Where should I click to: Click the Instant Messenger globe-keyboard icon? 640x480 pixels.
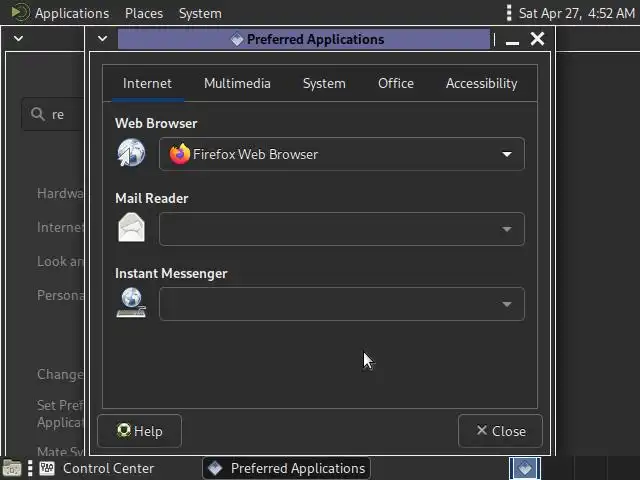(x=131, y=302)
